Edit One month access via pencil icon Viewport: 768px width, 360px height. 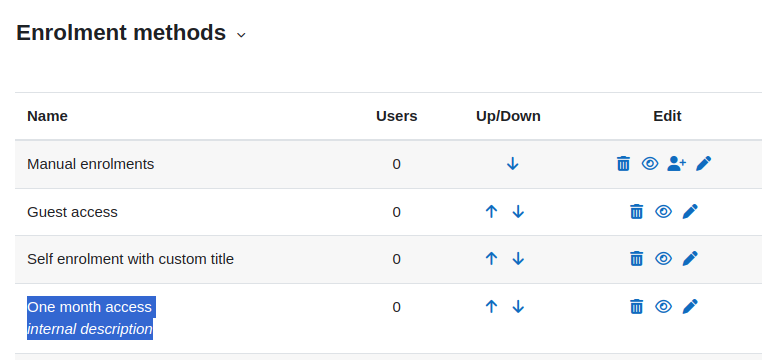coord(690,307)
